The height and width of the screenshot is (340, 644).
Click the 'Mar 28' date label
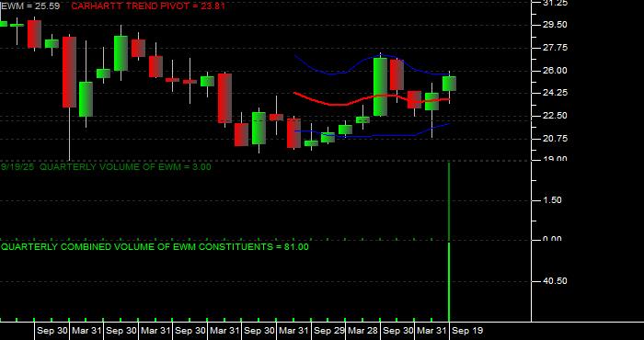pyautogui.click(x=363, y=331)
